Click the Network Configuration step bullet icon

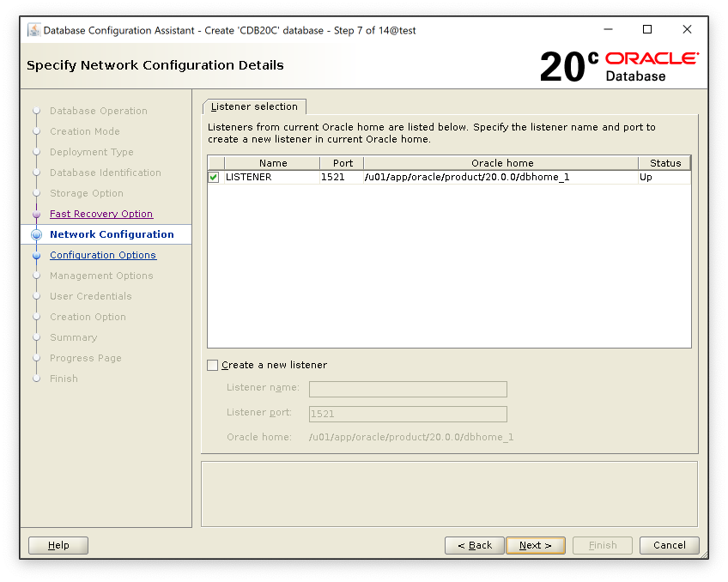(x=37, y=234)
